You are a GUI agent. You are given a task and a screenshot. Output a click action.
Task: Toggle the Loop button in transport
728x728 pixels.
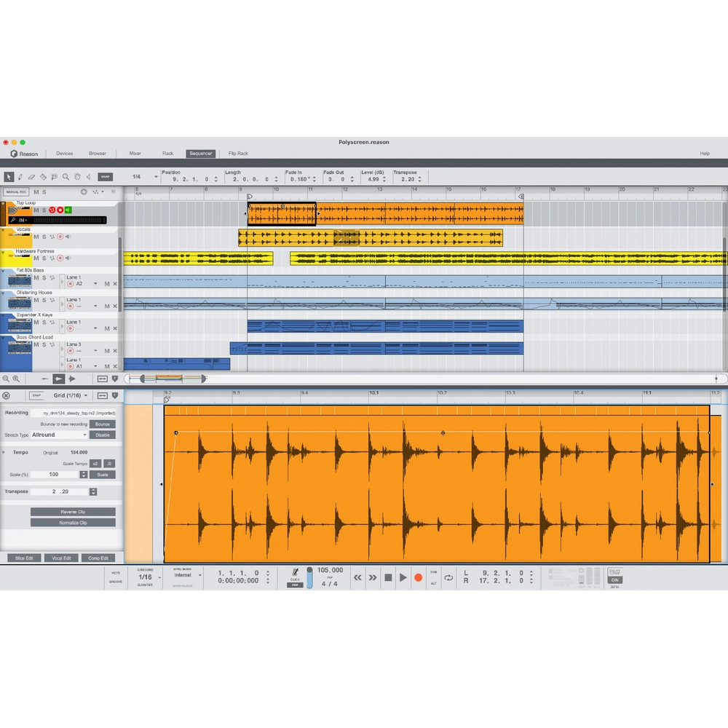tap(448, 578)
